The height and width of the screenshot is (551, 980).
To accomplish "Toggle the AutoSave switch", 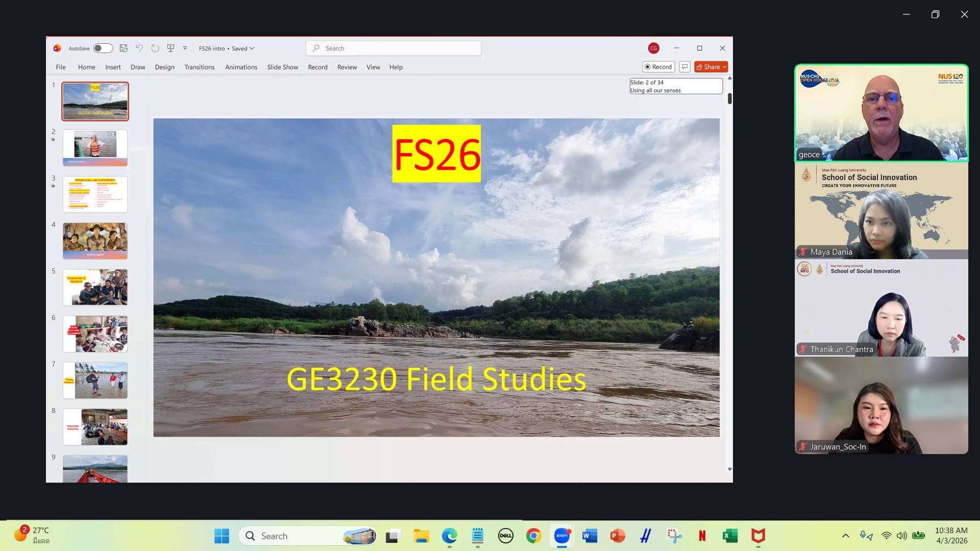I will tap(103, 48).
